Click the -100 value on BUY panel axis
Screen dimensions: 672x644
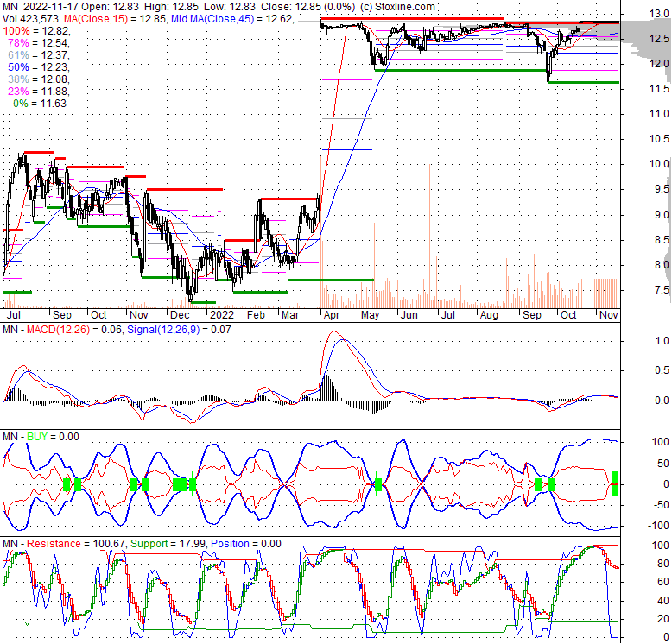(x=660, y=526)
